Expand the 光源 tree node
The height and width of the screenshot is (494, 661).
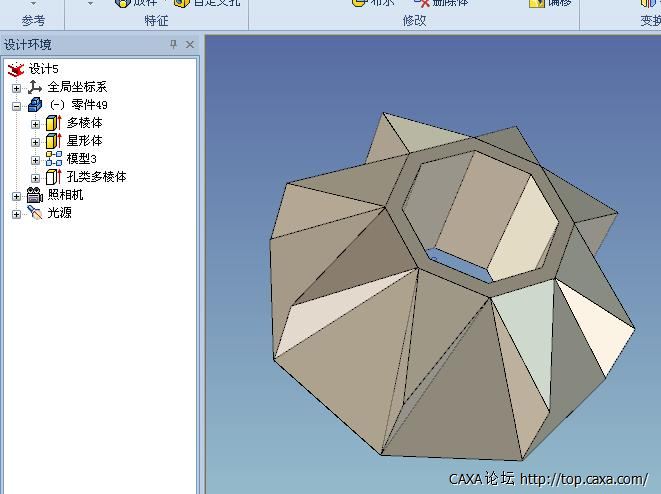click(x=16, y=214)
